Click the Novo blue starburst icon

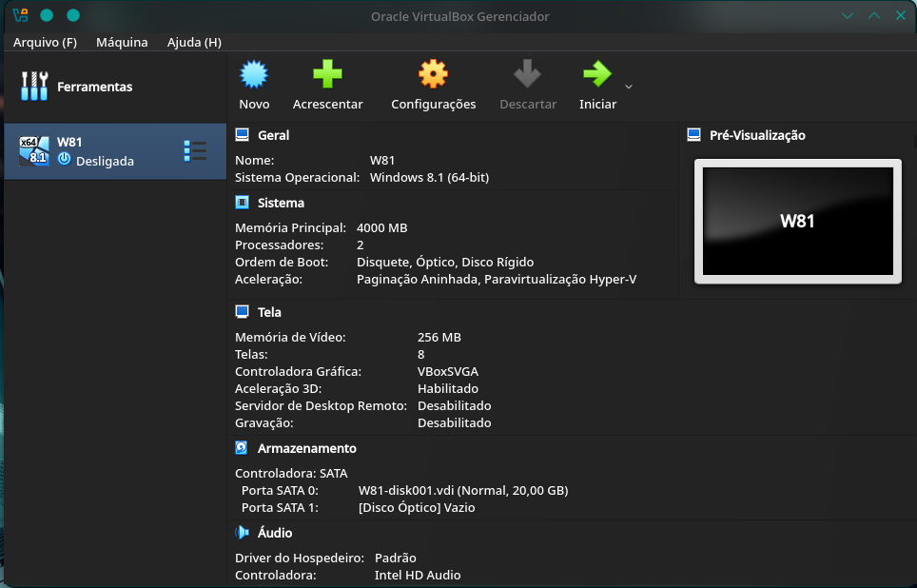coord(254,74)
